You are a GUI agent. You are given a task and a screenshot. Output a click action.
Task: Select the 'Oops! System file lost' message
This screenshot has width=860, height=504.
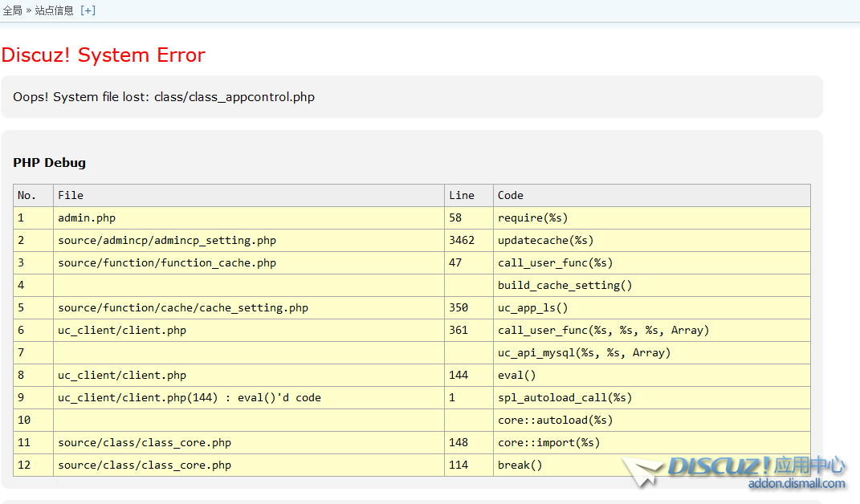click(164, 97)
